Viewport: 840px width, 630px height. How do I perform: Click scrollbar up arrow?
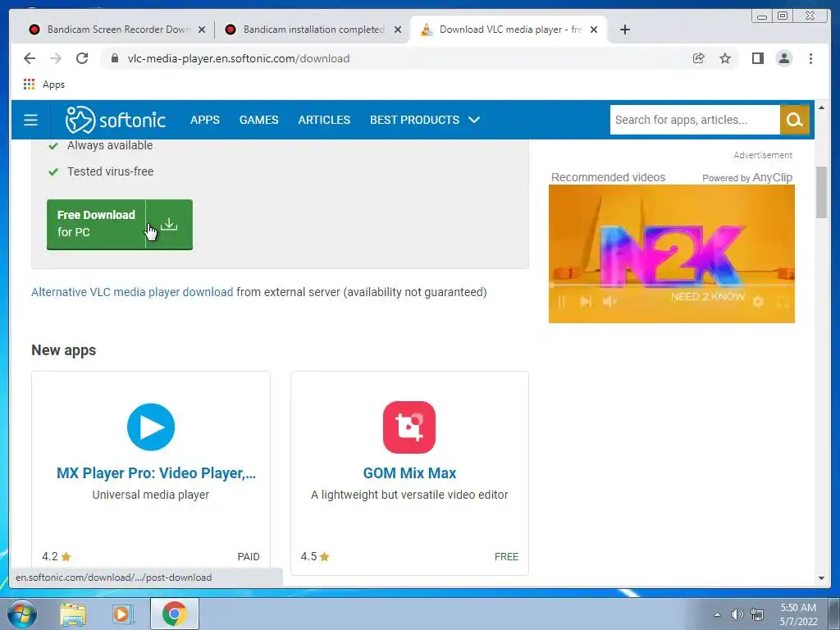pos(821,107)
